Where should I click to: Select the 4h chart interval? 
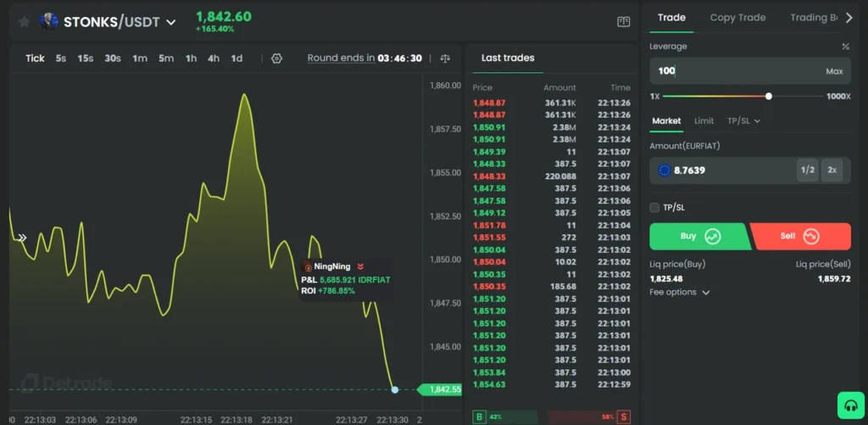click(x=214, y=59)
